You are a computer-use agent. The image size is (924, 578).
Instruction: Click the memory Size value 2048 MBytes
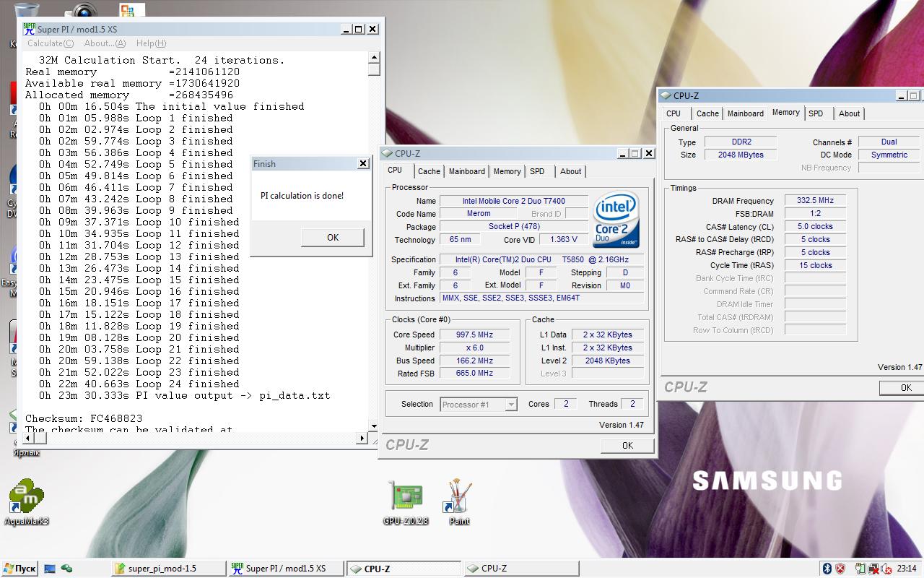coord(741,155)
